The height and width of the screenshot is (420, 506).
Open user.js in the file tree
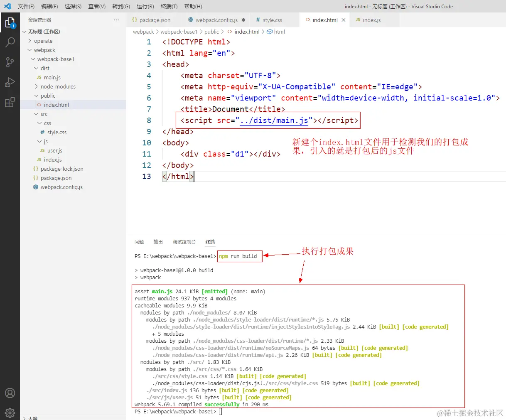tap(55, 150)
